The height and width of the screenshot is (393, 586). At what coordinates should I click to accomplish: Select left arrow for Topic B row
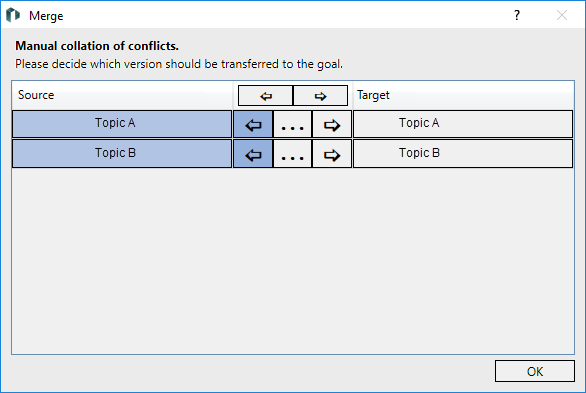253,154
